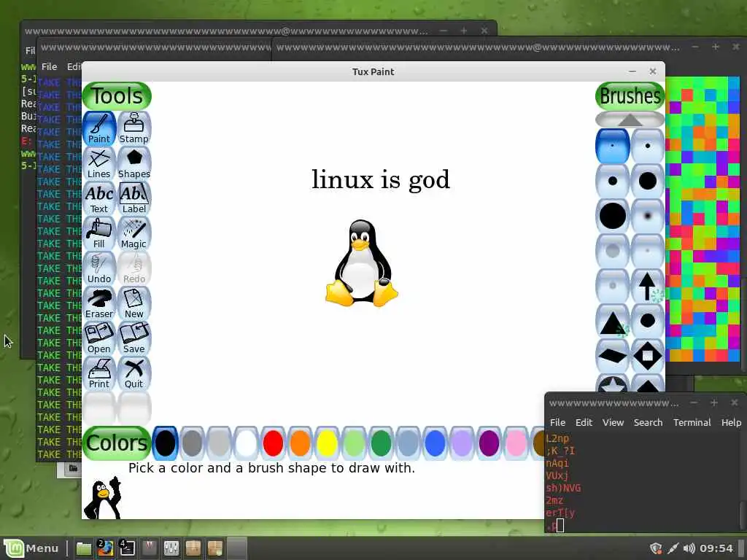747x560 pixels.
Task: Pick the large black circle brush
Action: pos(613,216)
